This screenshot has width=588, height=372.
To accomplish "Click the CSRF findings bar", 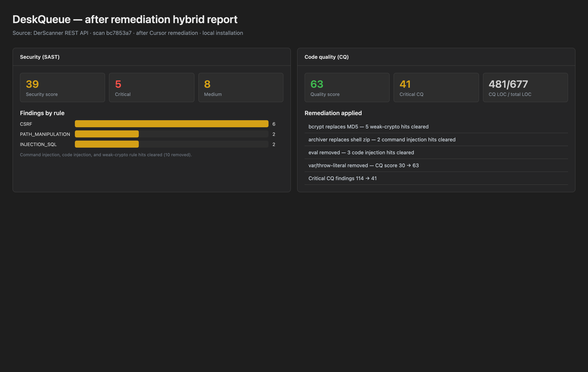I will [x=172, y=124].
